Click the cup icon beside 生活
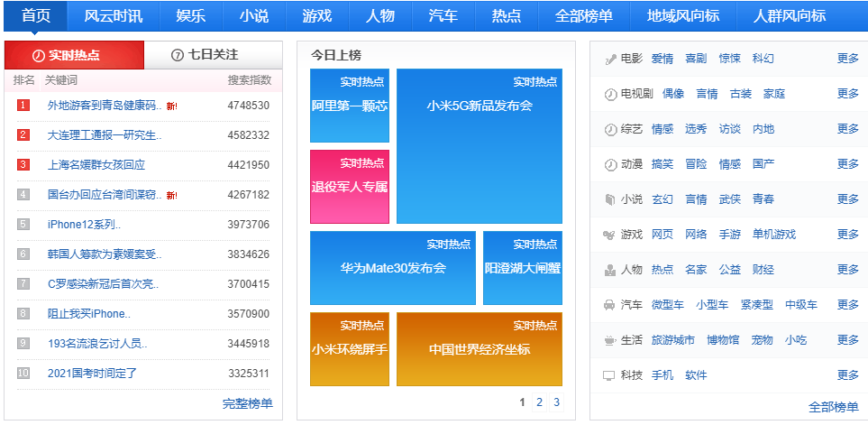 tap(609, 340)
